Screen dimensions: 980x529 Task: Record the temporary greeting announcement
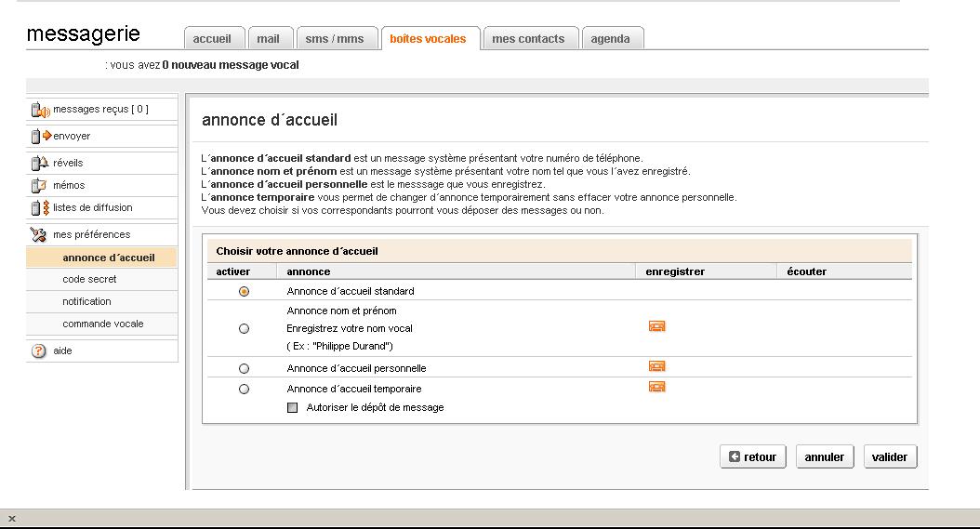point(656,387)
